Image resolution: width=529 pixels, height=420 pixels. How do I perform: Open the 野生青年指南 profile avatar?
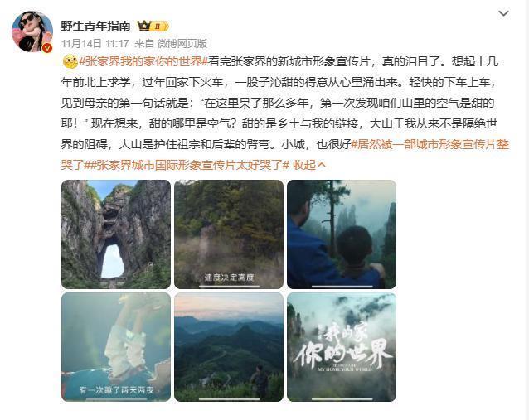coord(32,31)
